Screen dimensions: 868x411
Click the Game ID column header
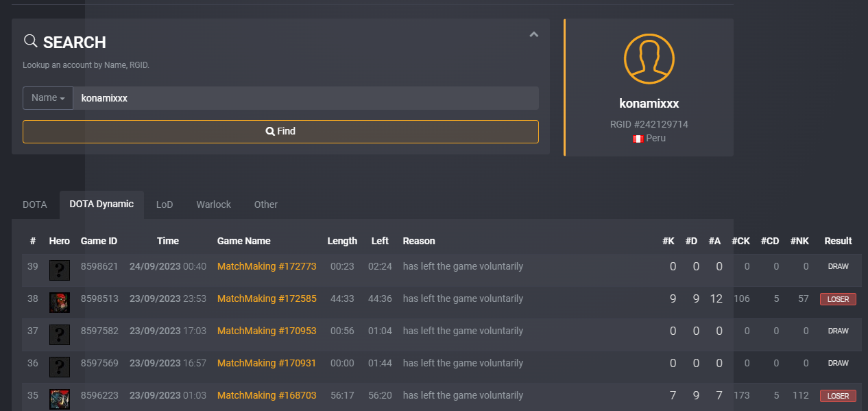pyautogui.click(x=99, y=241)
